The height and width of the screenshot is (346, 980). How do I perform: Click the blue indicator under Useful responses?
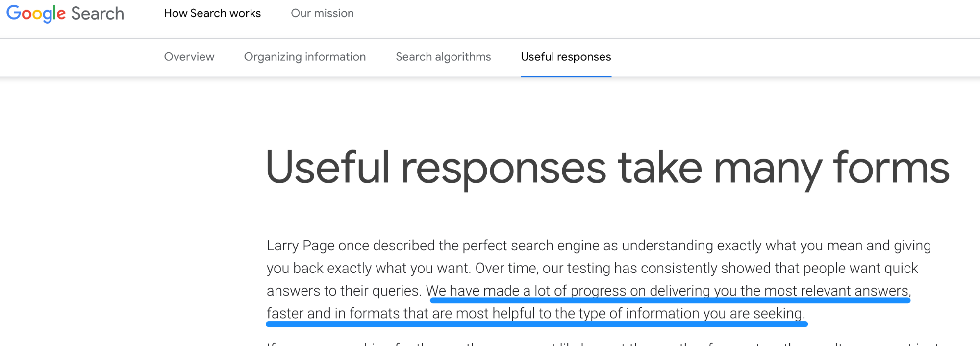[x=566, y=76]
